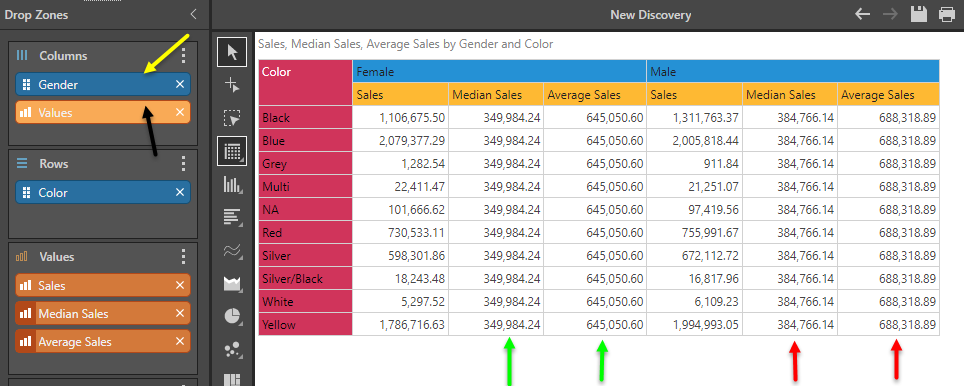
Task: Click the Columns zone header icon
Action: [x=22, y=55]
